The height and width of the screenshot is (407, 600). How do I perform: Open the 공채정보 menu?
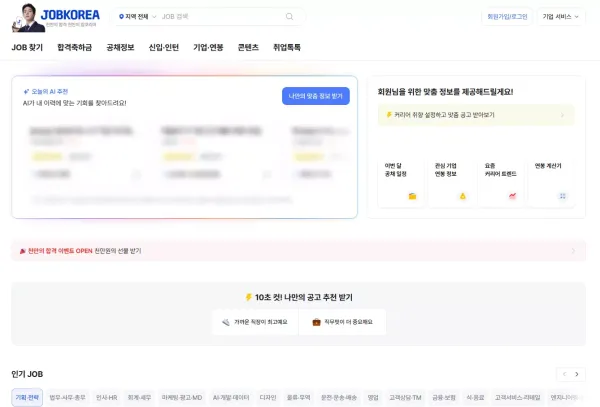(120, 47)
